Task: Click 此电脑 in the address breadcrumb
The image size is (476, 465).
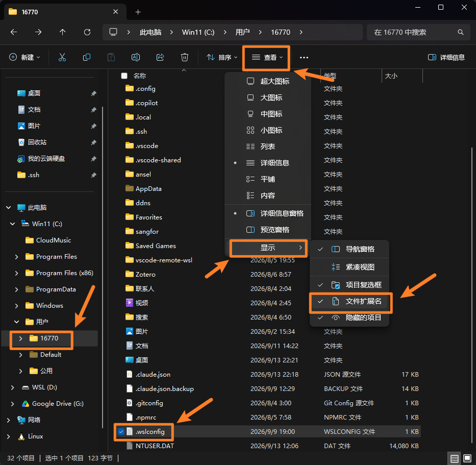Action: pyautogui.click(x=151, y=32)
